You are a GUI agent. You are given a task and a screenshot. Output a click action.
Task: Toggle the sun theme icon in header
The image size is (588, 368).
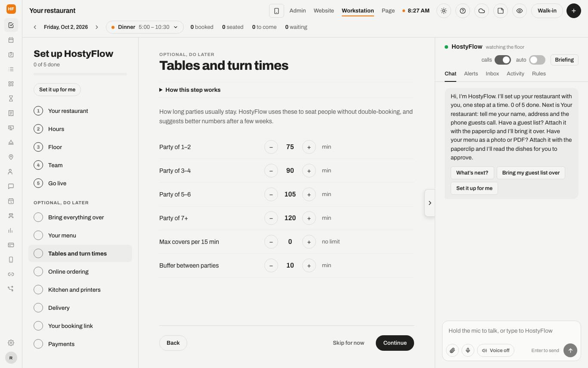tap(444, 11)
